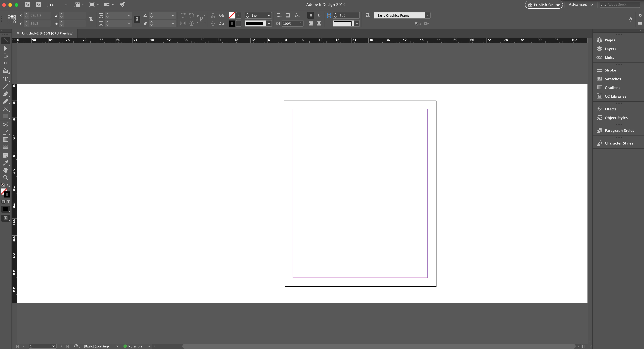Image resolution: width=644 pixels, height=349 pixels.
Task: Swap fill and stroke arrows
Action: click(x=9, y=185)
